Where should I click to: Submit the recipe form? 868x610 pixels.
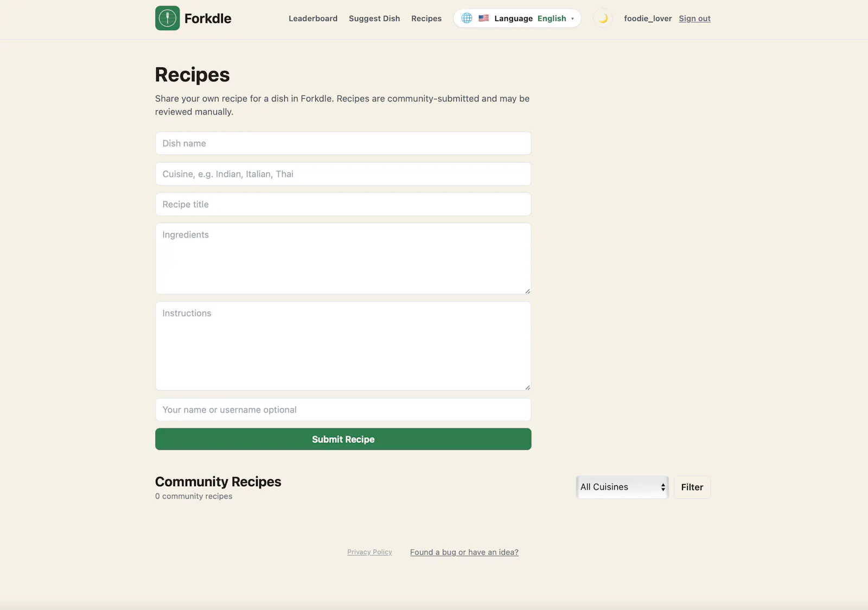pos(343,439)
